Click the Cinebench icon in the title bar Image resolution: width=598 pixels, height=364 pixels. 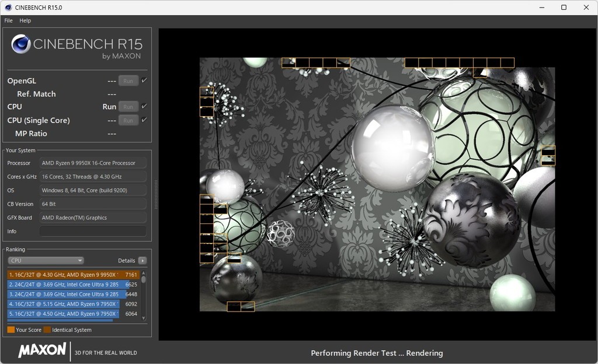point(8,8)
